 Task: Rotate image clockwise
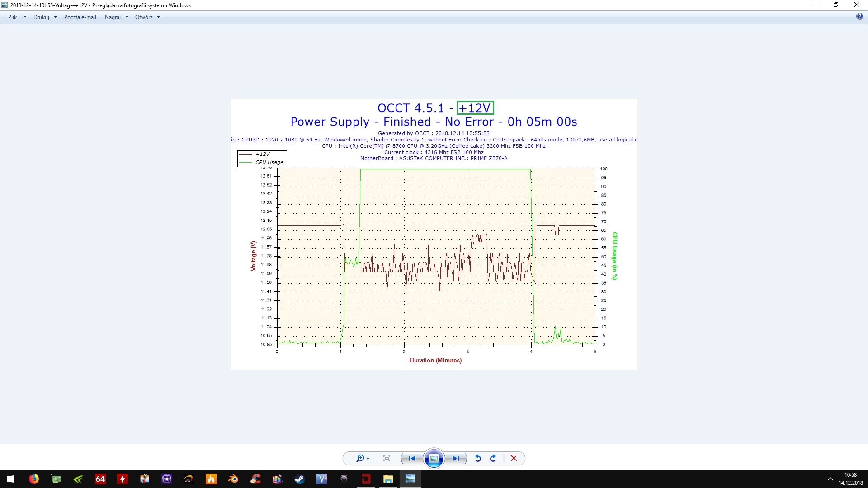[493, 458]
